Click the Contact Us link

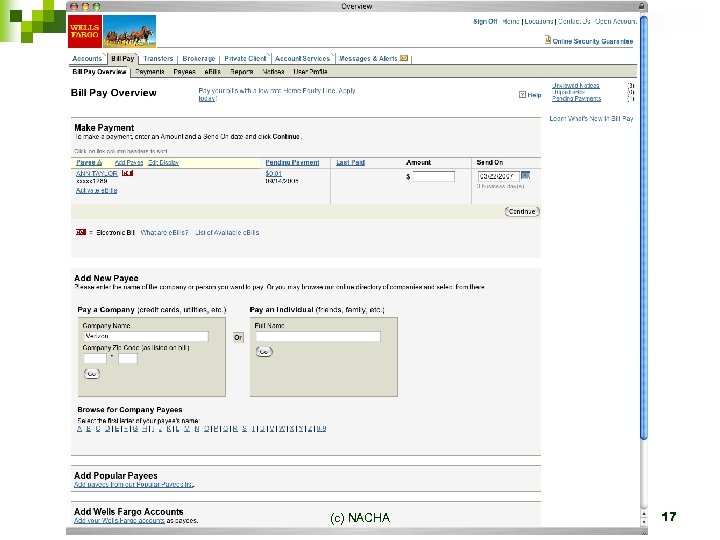pyautogui.click(x=574, y=21)
